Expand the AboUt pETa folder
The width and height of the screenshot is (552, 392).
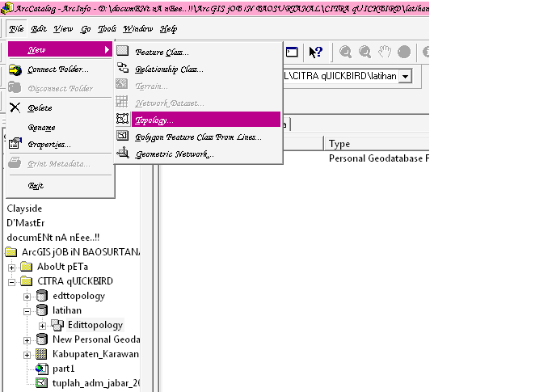(11, 268)
